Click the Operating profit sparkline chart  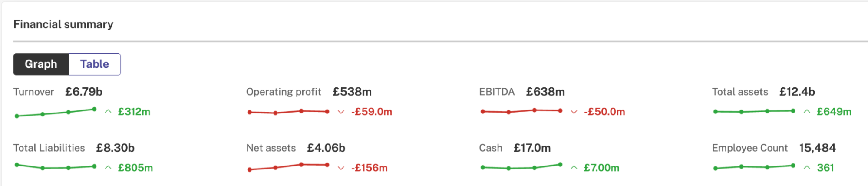pyautogui.click(x=288, y=112)
